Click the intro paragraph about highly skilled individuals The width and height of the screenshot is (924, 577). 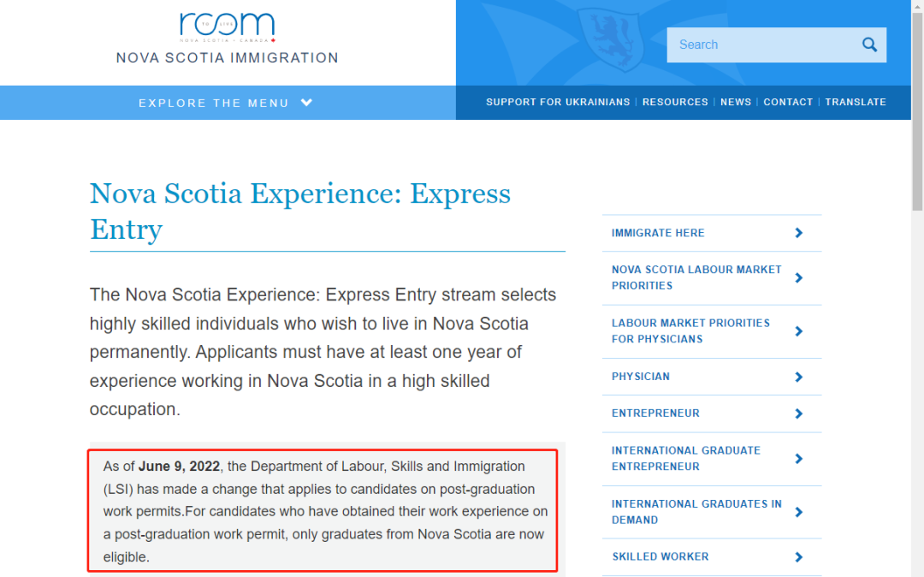[x=323, y=352]
